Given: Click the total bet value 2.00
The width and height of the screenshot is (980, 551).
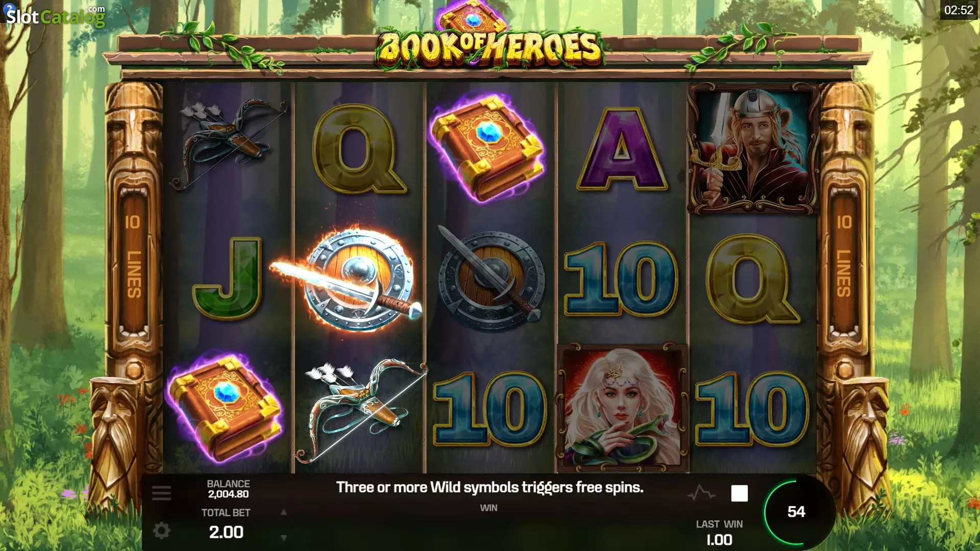Looking at the screenshot, I should 226,532.
